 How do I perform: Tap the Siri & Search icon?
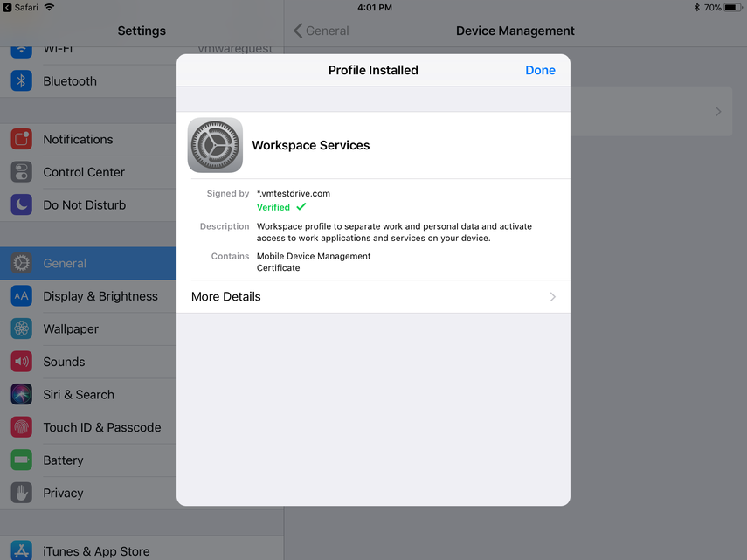click(22, 394)
